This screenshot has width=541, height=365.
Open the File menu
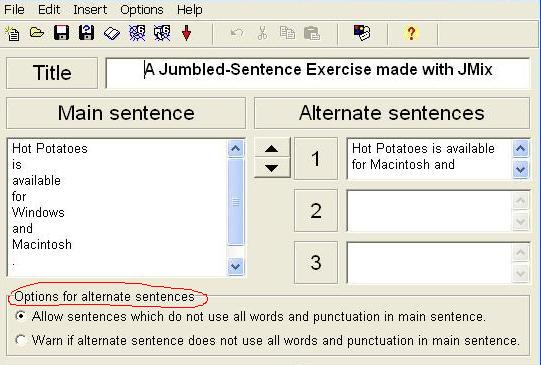(14, 9)
